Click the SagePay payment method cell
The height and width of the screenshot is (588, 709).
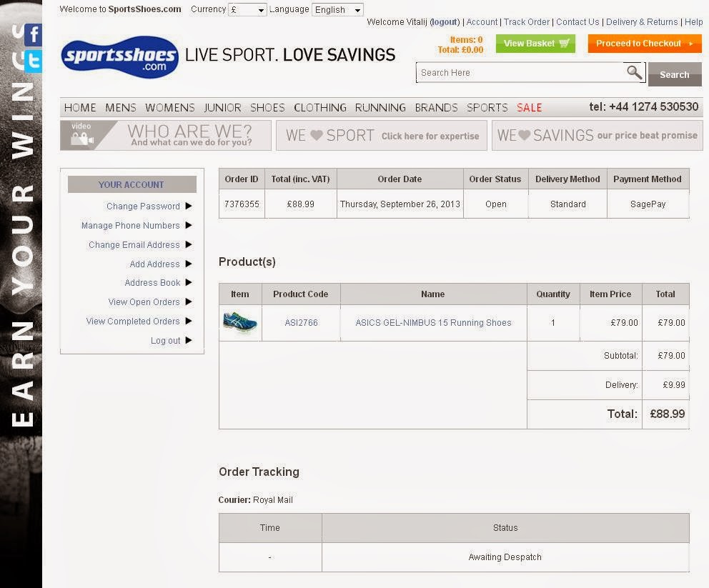pos(648,204)
